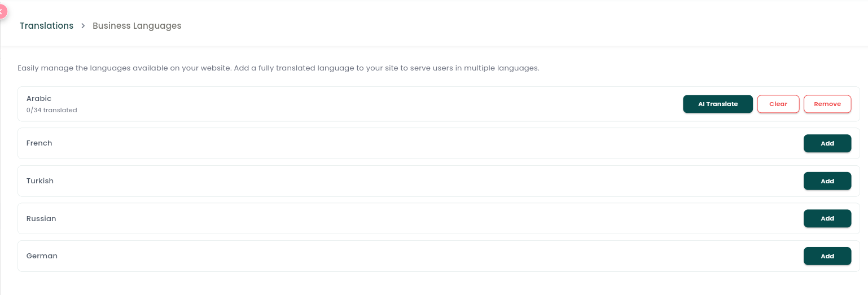This screenshot has height=295, width=868.
Task: Select the Turkish row label
Action: coord(40,181)
